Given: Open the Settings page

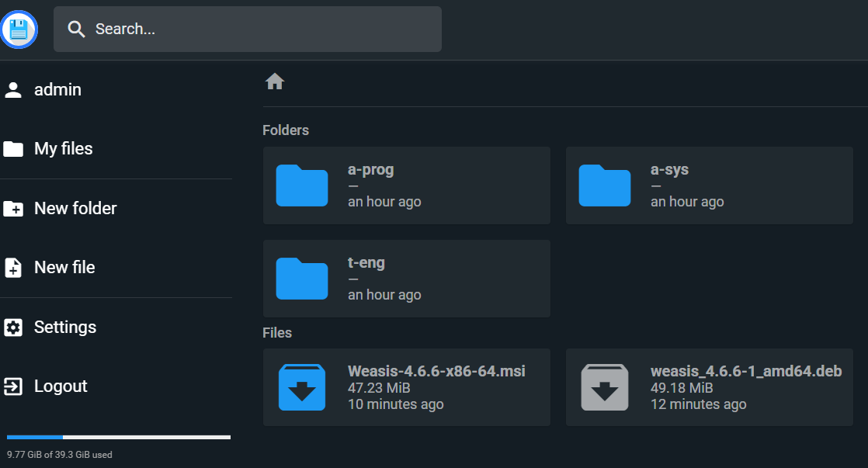Looking at the screenshot, I should click(x=65, y=328).
